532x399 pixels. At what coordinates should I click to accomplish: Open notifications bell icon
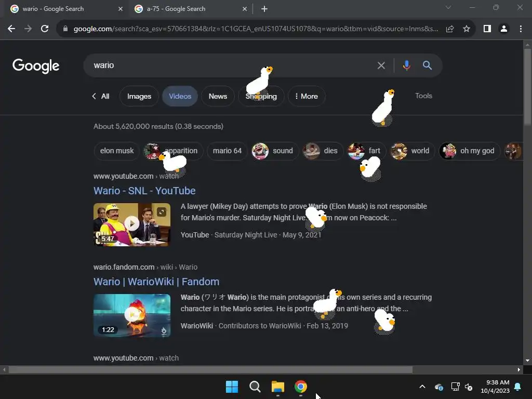click(x=518, y=387)
